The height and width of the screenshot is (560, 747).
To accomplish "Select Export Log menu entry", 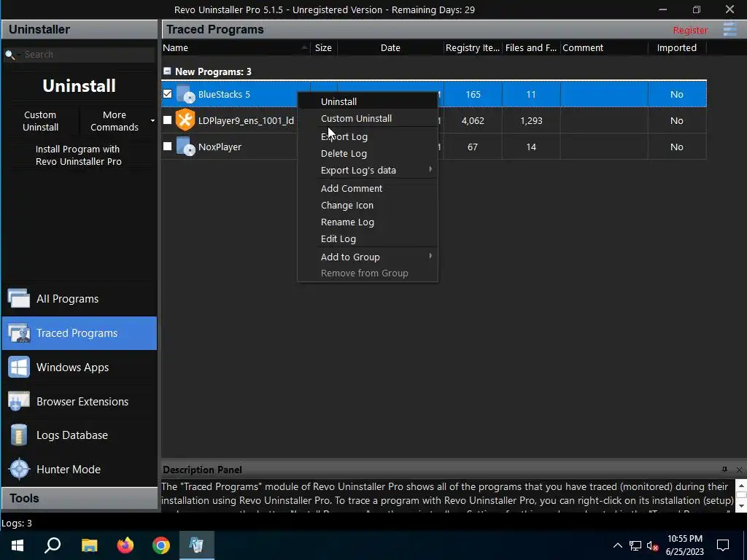I will [x=368, y=136].
